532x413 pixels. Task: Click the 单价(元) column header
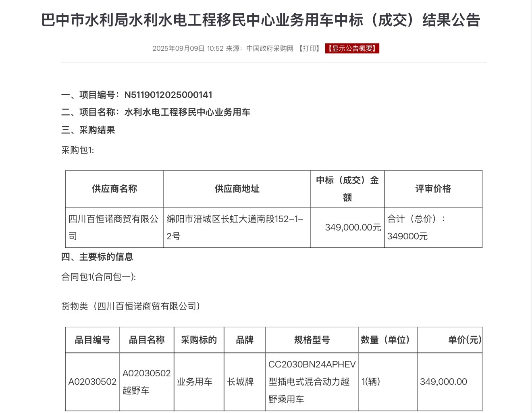click(450, 340)
